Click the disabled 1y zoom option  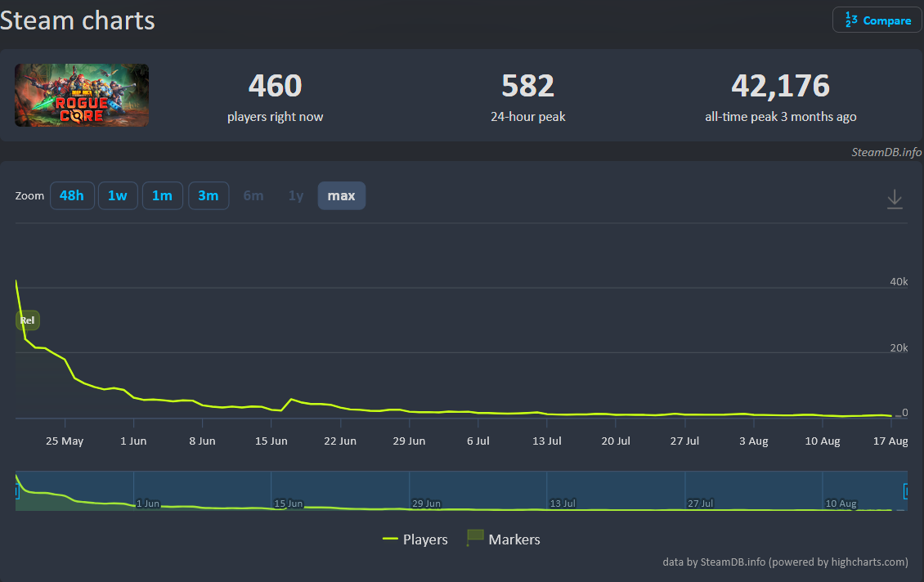pyautogui.click(x=296, y=195)
